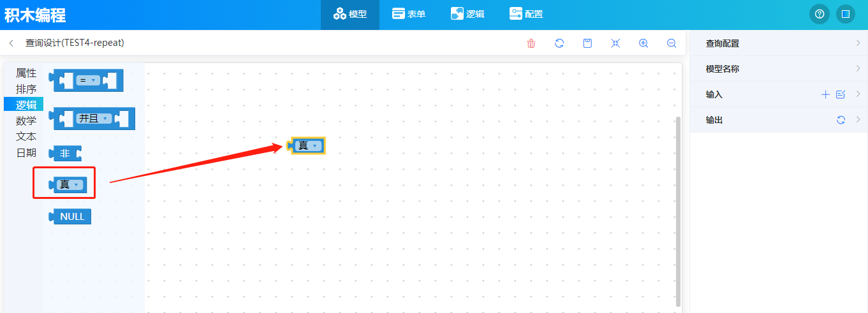Open the 真 dropdown in toolbox block
The width and height of the screenshot is (868, 313).
point(70,185)
